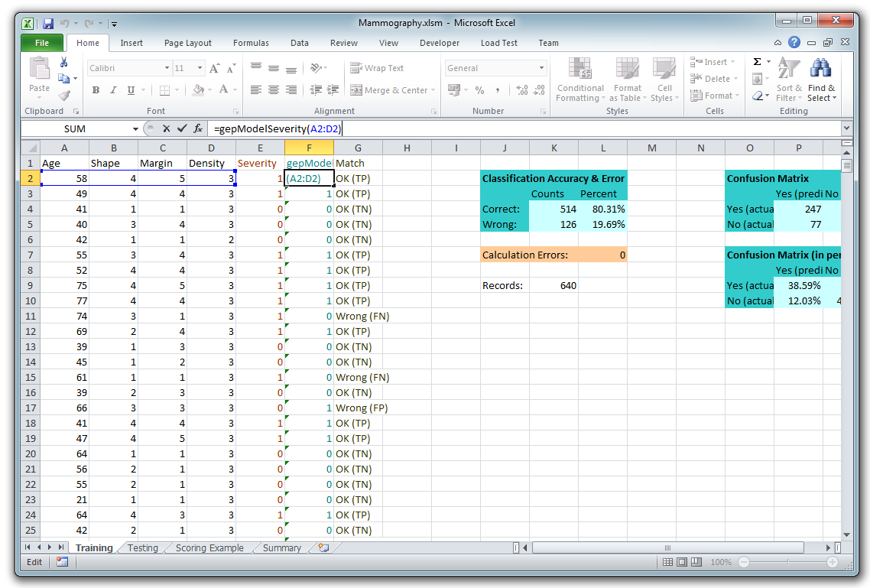Cancel formula entry with the X icon
Viewport: 870px width, 588px height.
point(166,128)
